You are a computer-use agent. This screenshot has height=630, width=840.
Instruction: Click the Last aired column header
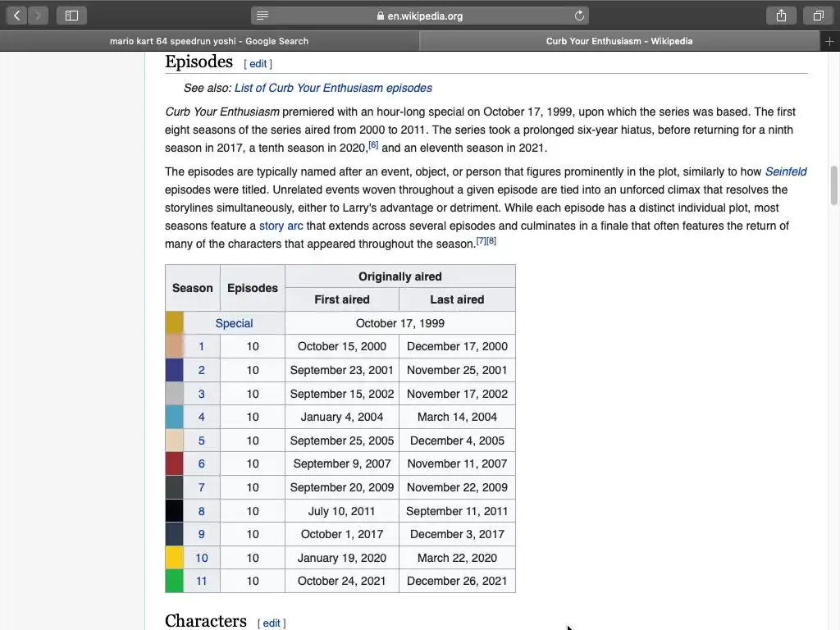click(457, 299)
